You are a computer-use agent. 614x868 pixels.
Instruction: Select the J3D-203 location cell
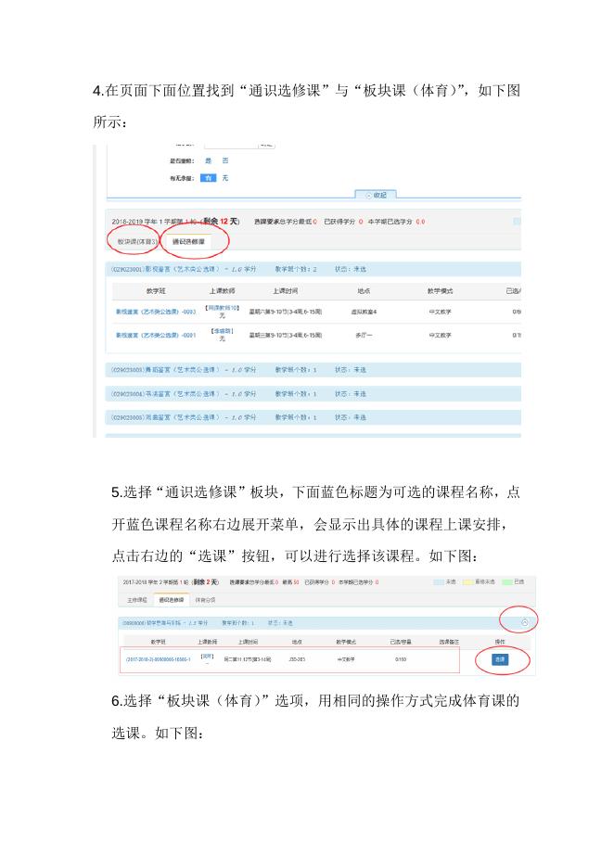(297, 660)
